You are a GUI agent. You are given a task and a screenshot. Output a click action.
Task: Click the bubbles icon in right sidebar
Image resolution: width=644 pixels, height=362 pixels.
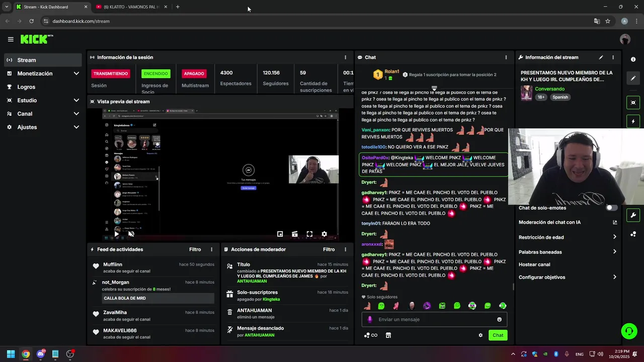coord(633,234)
